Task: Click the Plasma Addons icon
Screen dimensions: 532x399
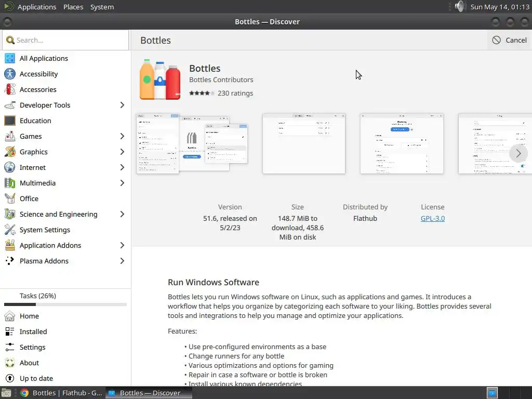Action: point(10,261)
